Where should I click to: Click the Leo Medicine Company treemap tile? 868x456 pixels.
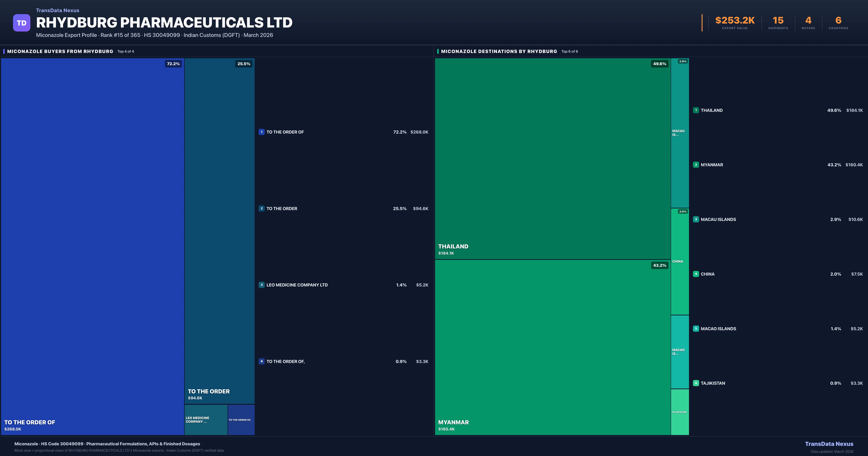206,420
